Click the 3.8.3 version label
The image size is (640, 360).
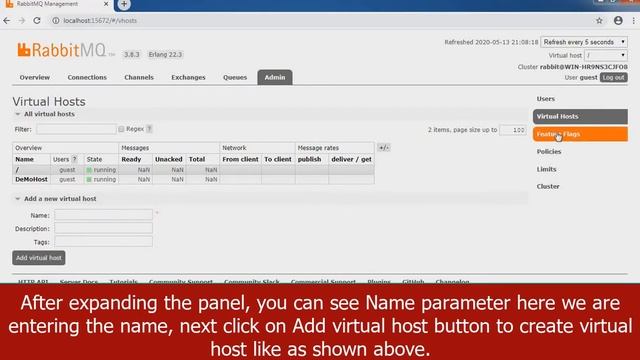point(131,54)
